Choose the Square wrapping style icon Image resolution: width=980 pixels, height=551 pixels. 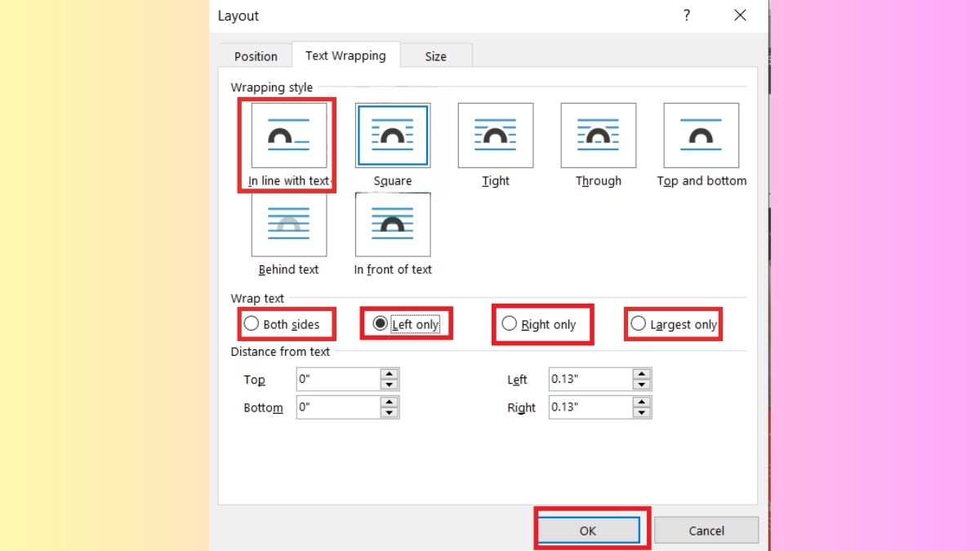pyautogui.click(x=393, y=136)
